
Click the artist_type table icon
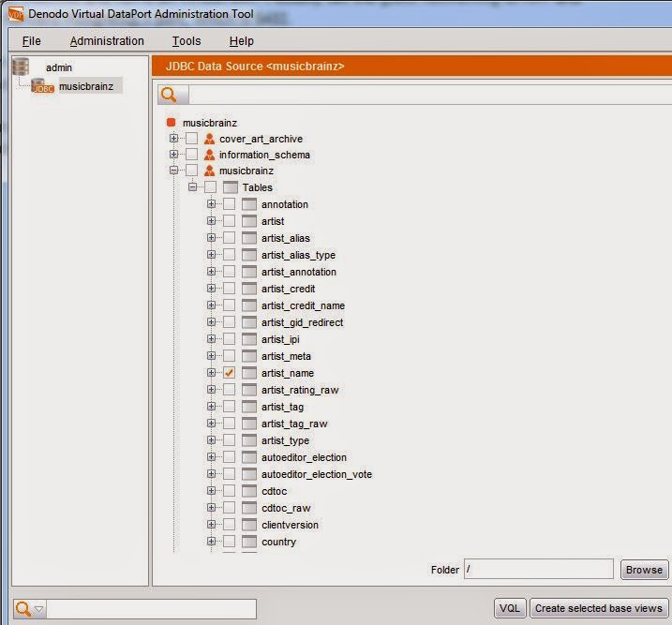(x=249, y=440)
